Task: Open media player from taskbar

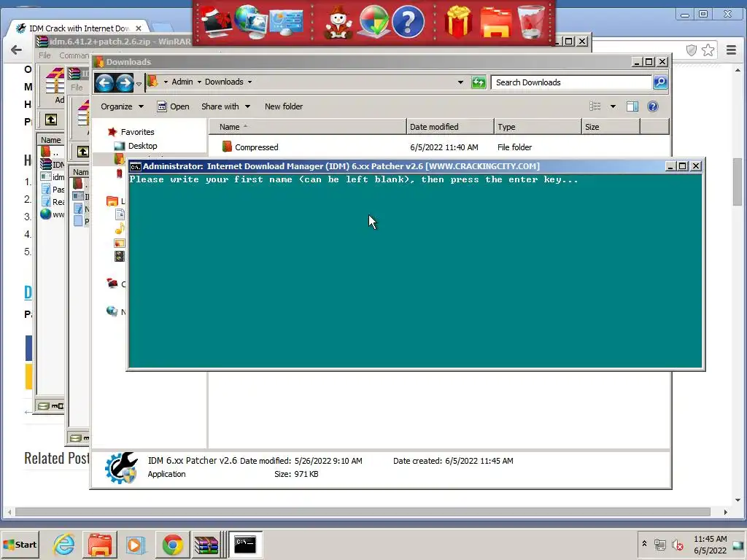Action: (135, 544)
